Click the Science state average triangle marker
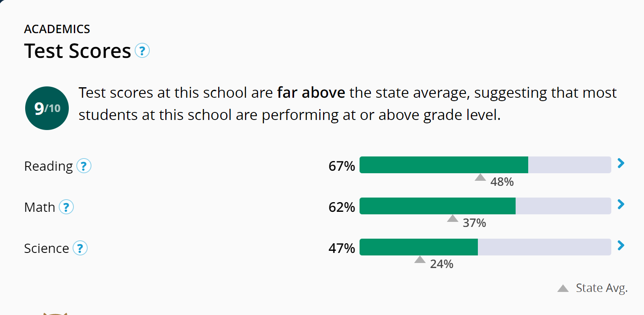644x315 pixels. click(420, 260)
